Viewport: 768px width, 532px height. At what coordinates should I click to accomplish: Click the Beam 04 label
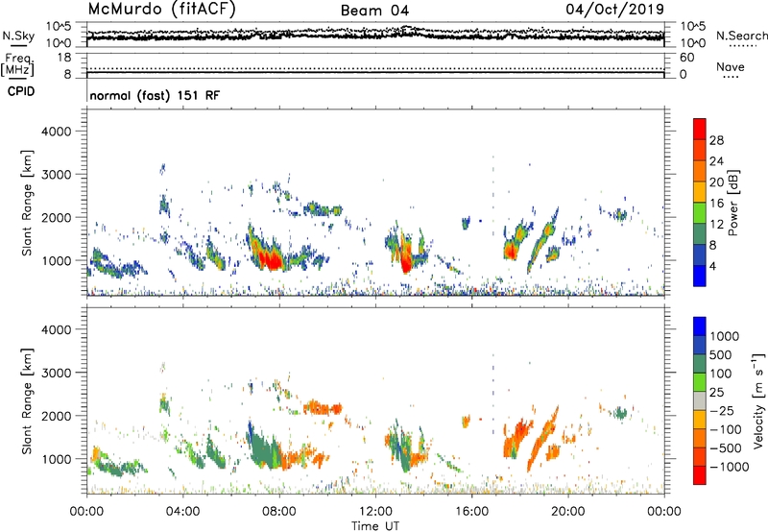[374, 11]
